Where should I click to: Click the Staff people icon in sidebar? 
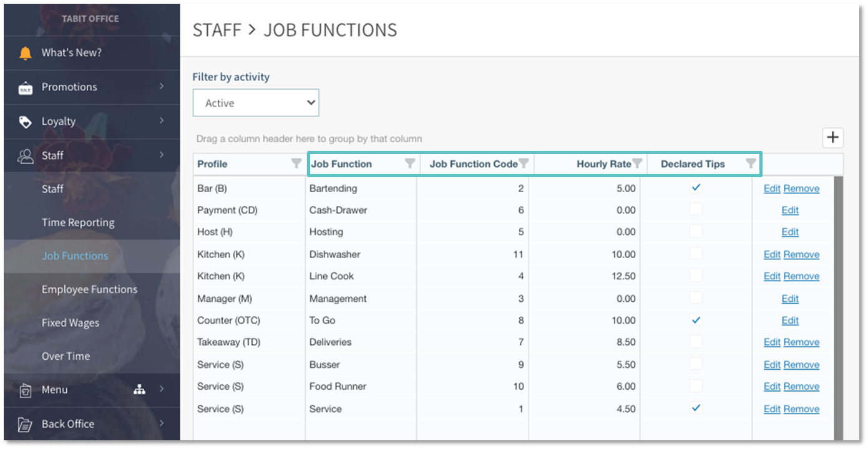click(26, 156)
